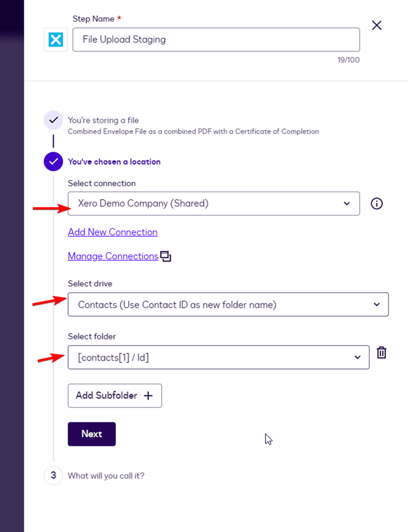This screenshot has height=532, width=408.
Task: Click into the Step Name text field
Action: coord(216,40)
